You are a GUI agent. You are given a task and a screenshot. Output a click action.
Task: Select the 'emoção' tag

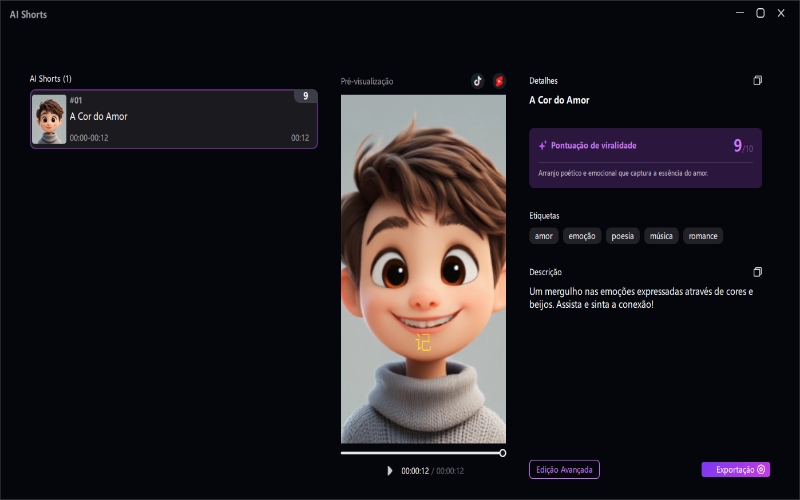[581, 236]
